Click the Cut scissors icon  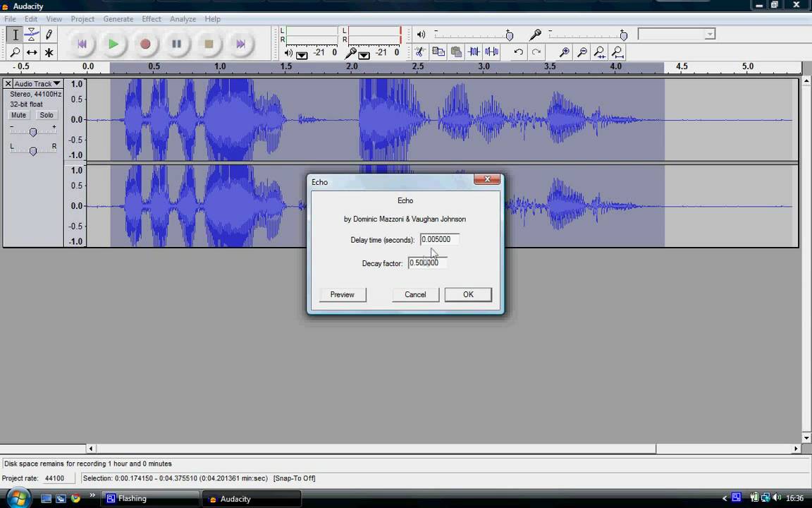pos(420,52)
